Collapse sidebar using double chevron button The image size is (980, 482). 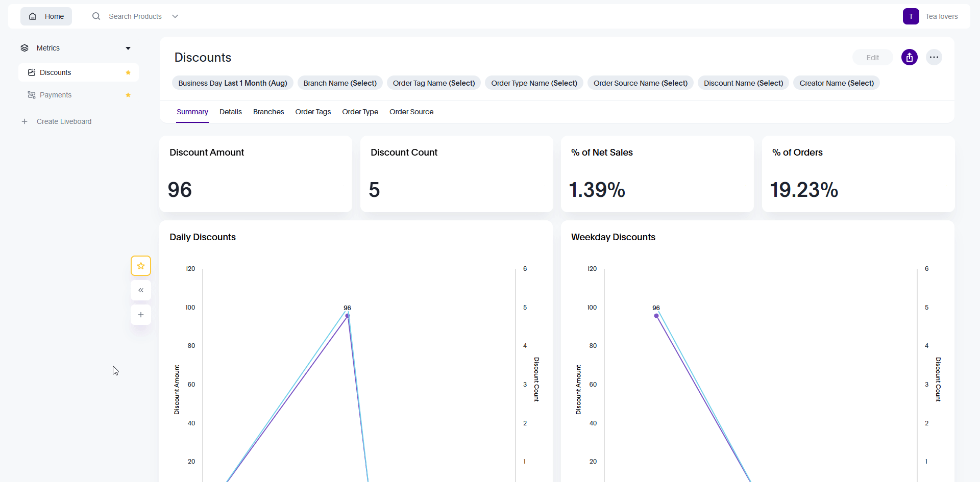click(x=141, y=290)
